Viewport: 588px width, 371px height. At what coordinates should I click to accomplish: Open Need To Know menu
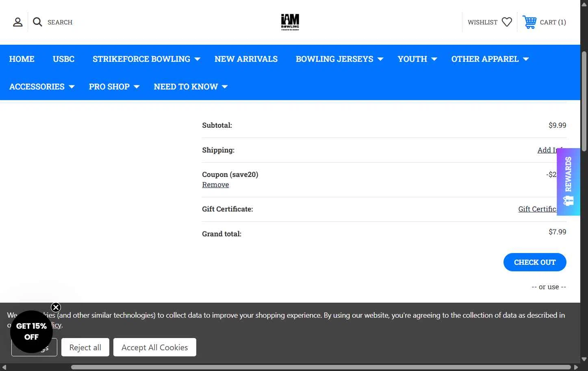[186, 87]
